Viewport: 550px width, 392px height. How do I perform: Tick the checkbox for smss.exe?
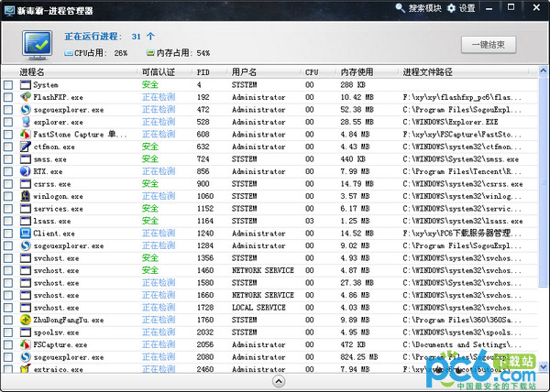click(8, 158)
